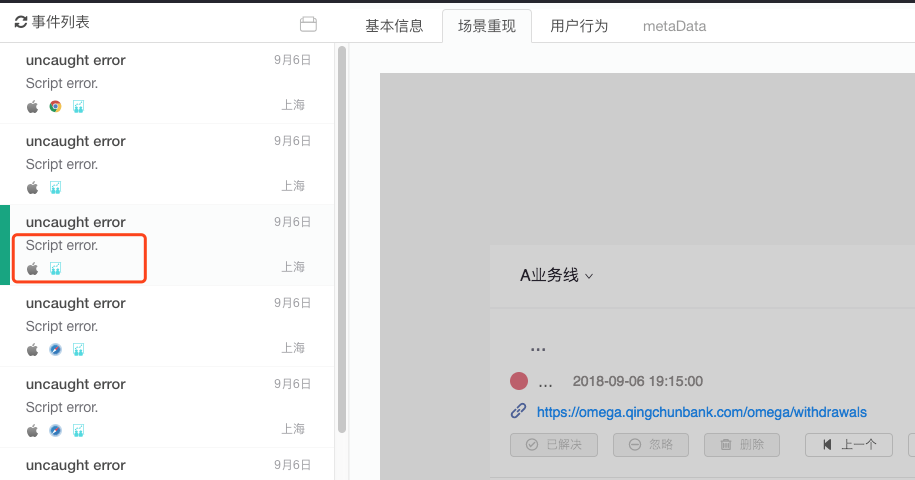This screenshot has height=480, width=915.
Task: Refresh the 事件列表 event list
Action: (20, 22)
